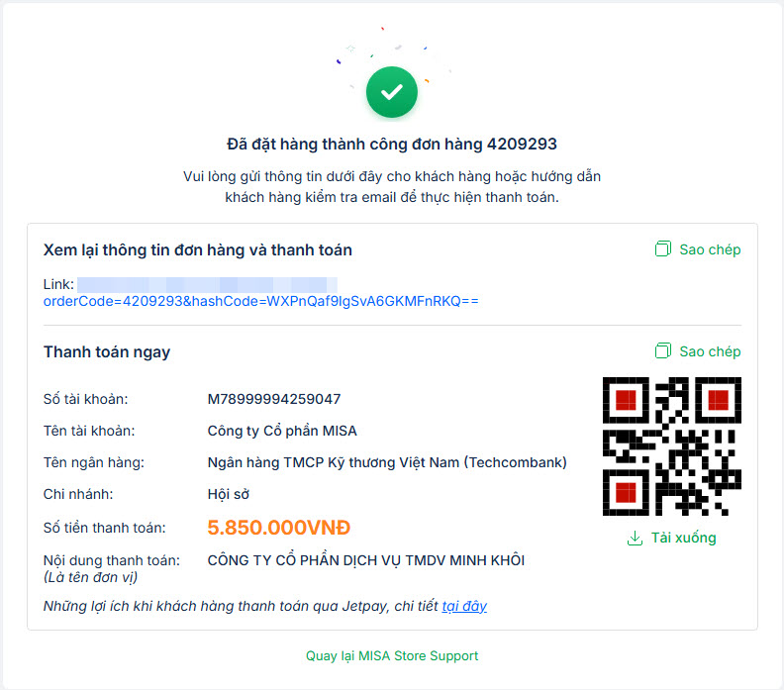Go back via Quay lại MISA Store Support
The width and height of the screenshot is (784, 690).
pyautogui.click(x=392, y=655)
